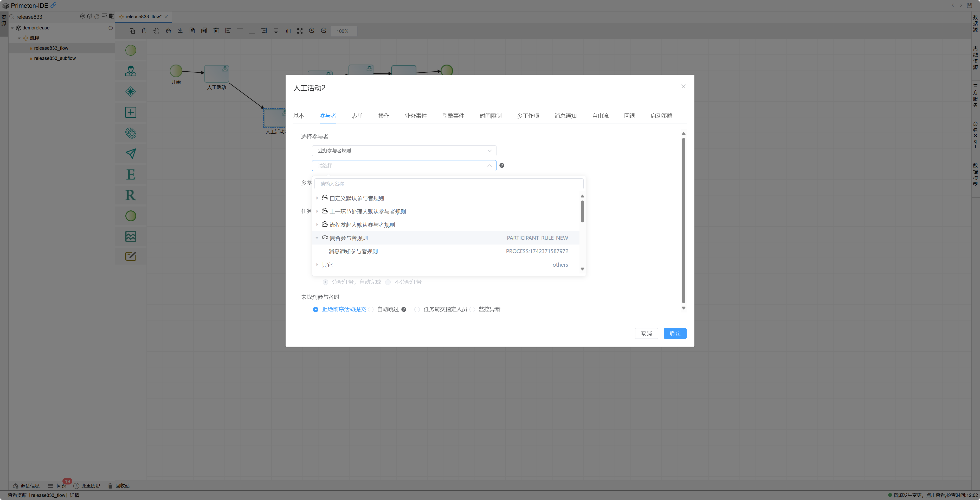Select the manual activity node palette icon
The image size is (980, 500).
pyautogui.click(x=131, y=71)
